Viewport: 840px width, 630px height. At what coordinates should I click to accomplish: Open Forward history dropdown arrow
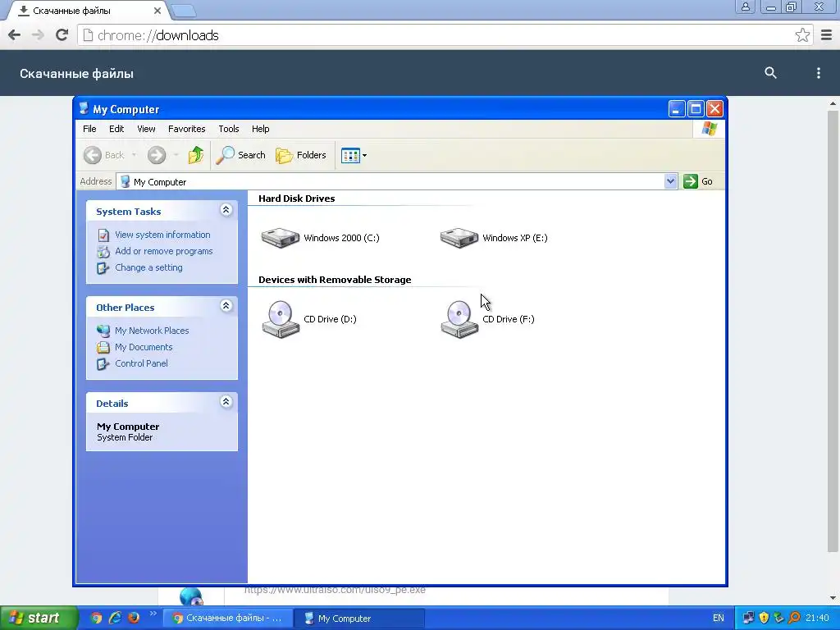coord(176,155)
